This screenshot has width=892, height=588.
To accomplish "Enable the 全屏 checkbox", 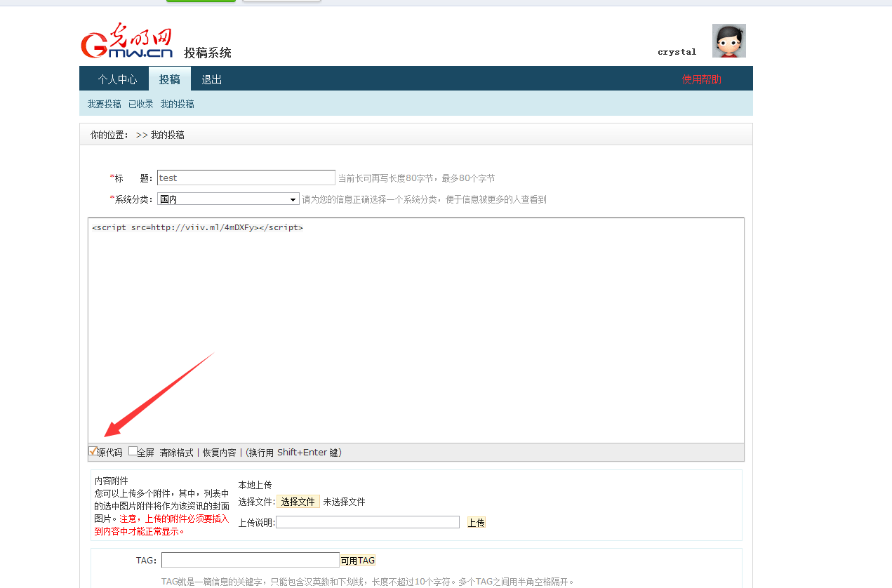I will (133, 451).
